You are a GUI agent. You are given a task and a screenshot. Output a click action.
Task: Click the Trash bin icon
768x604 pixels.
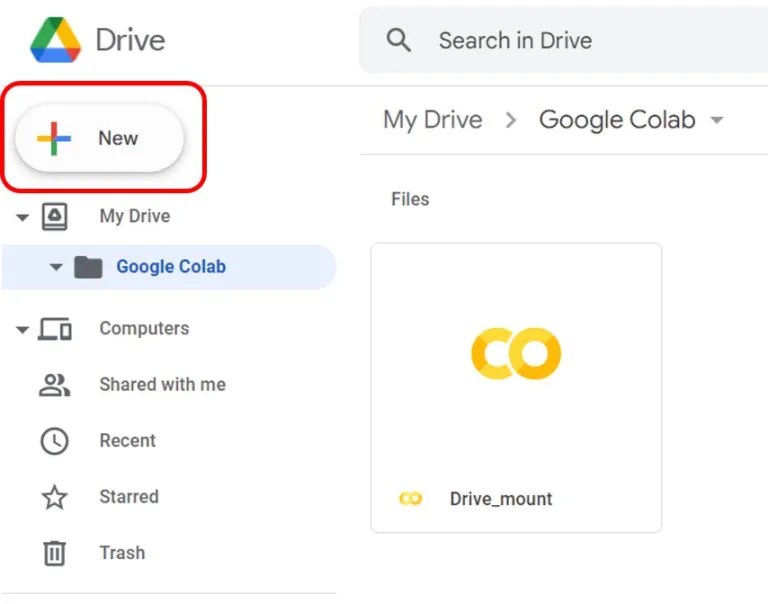click(x=54, y=553)
